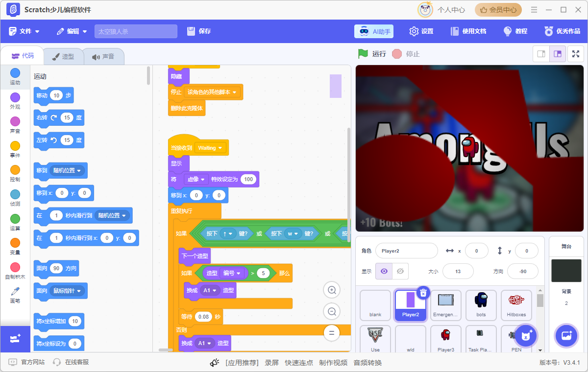Edit the sprite 方向 direction field
This screenshot has height=372, width=588.
tap(523, 271)
